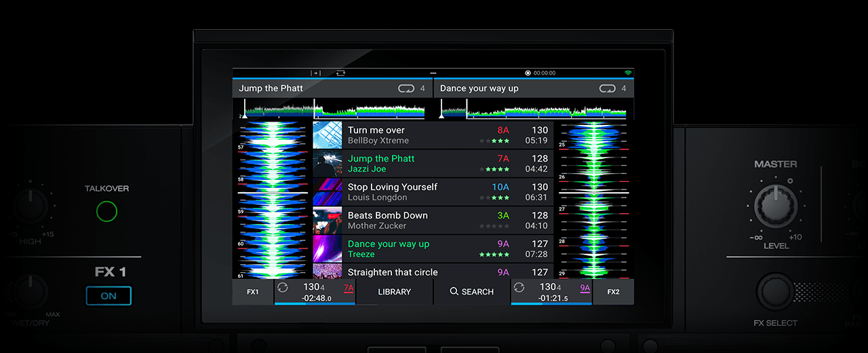Toggle the 7A key indicator on left deck
The width and height of the screenshot is (868, 353).
pyautogui.click(x=349, y=288)
